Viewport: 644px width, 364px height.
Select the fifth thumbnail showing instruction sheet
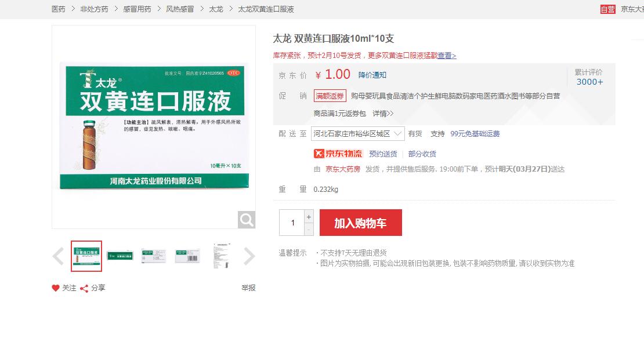click(222, 256)
